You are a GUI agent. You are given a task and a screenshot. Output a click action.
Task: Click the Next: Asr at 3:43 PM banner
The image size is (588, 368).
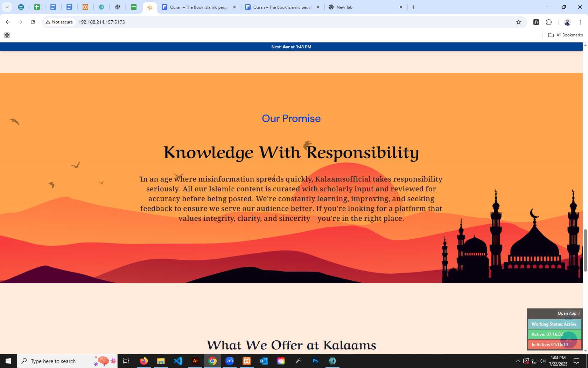(291, 47)
